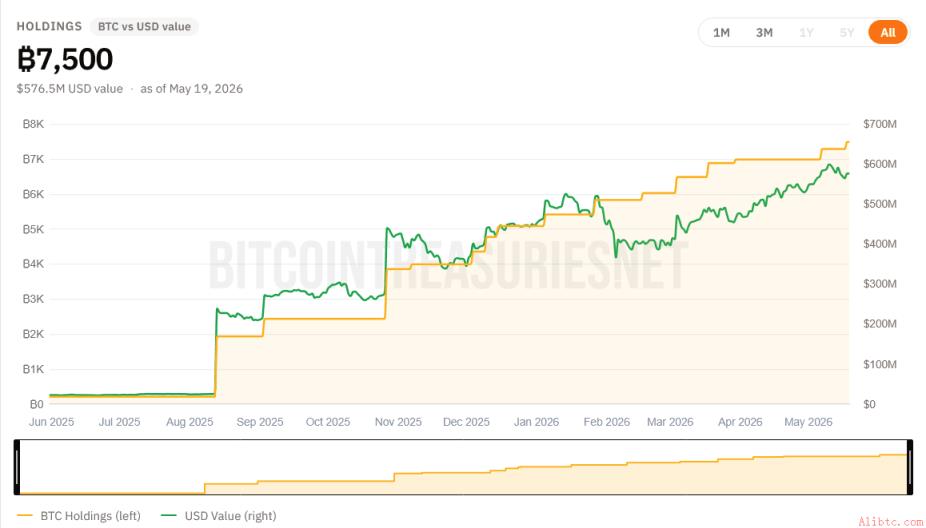926x528 pixels.
Task: Click the HOLDINGS heading
Action: point(49,27)
